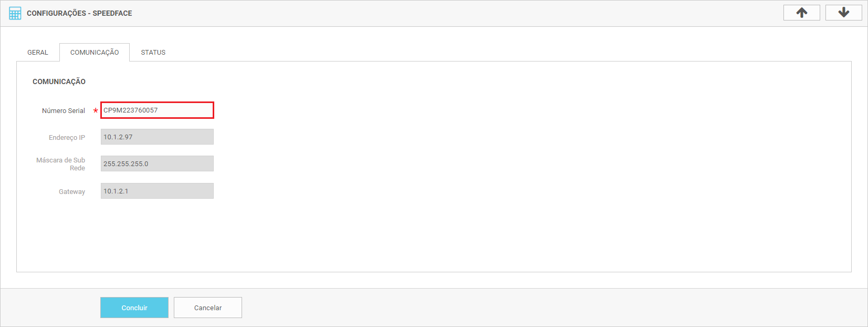Click the gray footer bar beside Cancelar
868x327 pixels.
pos(551,308)
